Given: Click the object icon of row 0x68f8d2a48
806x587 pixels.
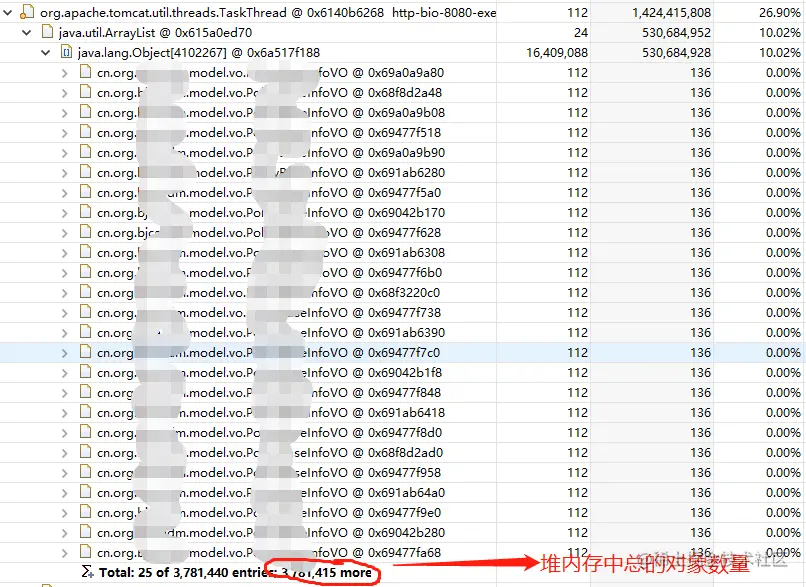Looking at the screenshot, I should click(85, 92).
